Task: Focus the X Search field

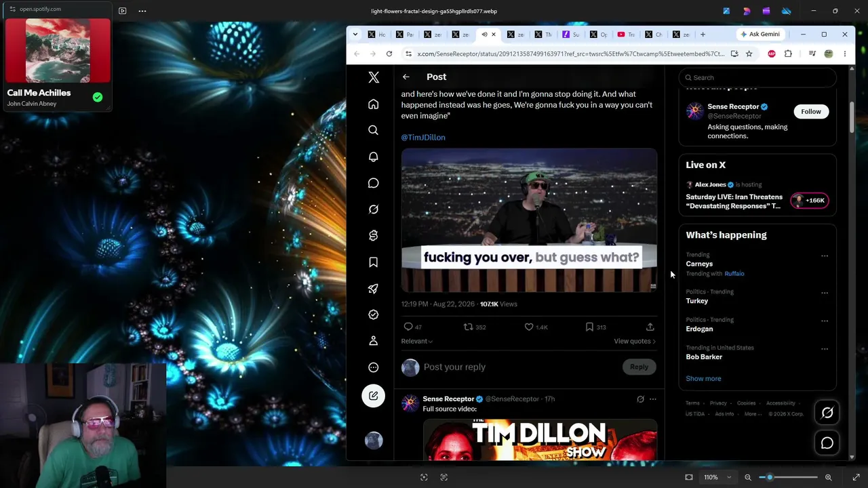Action: [758, 78]
